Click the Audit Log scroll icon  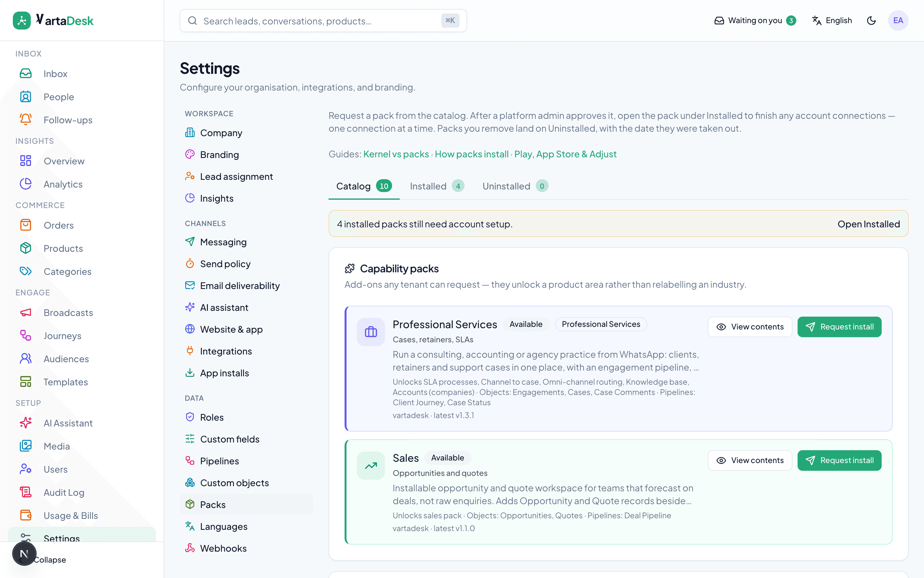pyautogui.click(x=26, y=492)
